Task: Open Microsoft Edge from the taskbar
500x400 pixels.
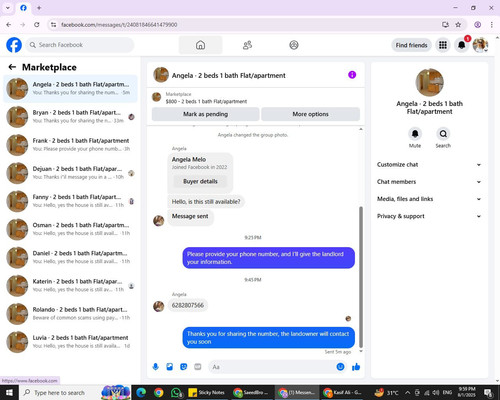Action: pos(141,393)
